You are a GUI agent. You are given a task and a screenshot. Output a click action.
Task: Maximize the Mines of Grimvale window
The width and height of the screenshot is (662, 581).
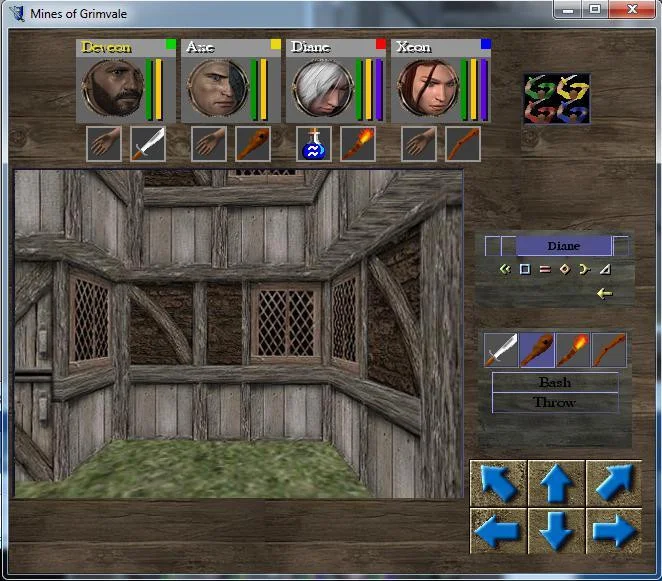point(595,9)
